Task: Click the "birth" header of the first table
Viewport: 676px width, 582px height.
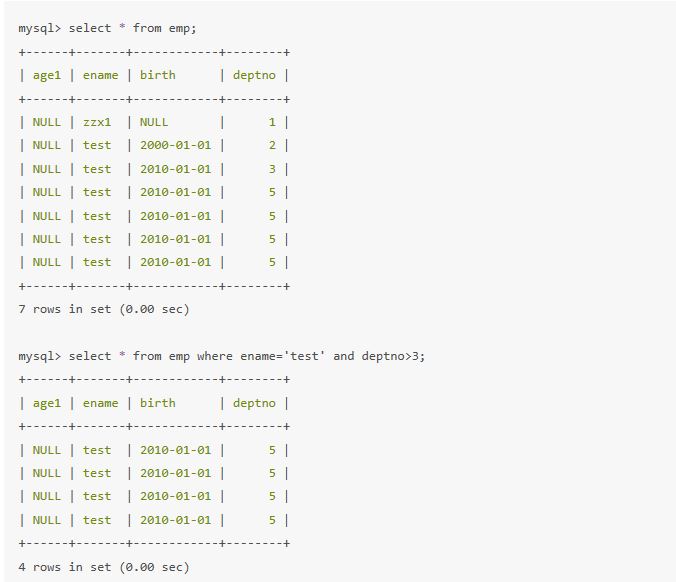Action: 157,75
